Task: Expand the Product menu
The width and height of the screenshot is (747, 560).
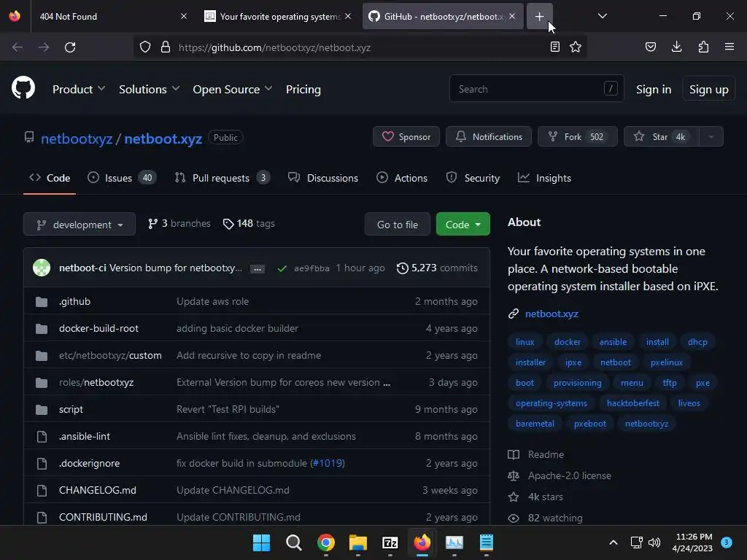Action: pos(79,89)
